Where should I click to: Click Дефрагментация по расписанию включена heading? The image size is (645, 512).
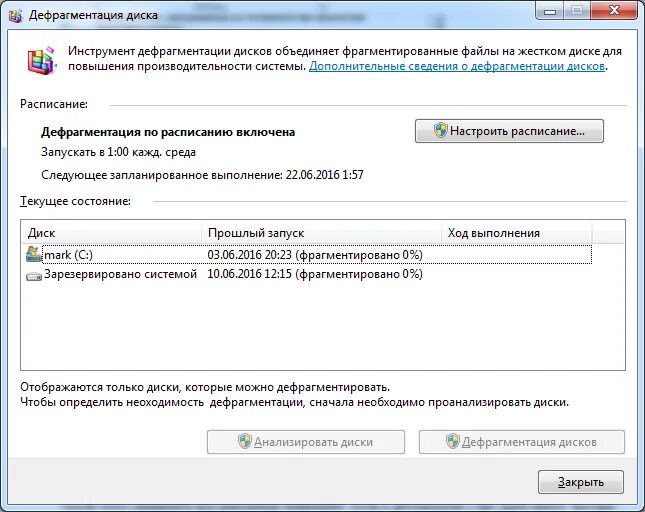coord(168,132)
